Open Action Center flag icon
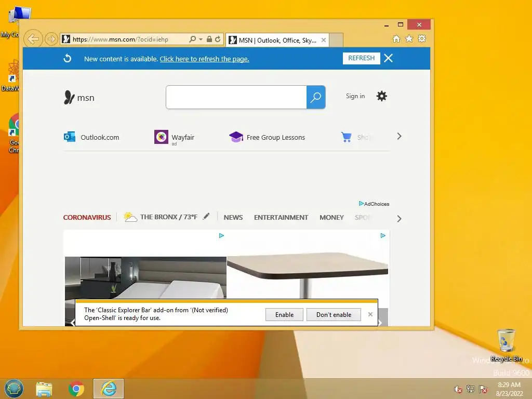 point(483,389)
